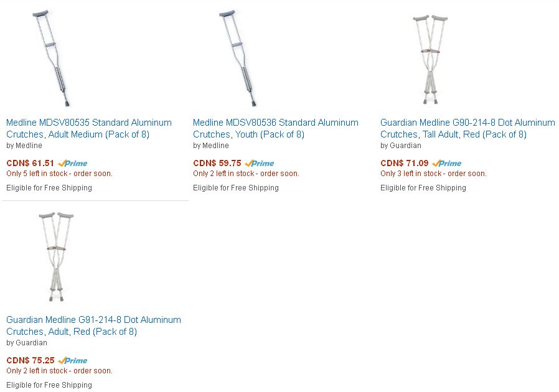Click the Prime icon next to CDN$ 61.51
The image size is (559, 392).
click(x=73, y=163)
